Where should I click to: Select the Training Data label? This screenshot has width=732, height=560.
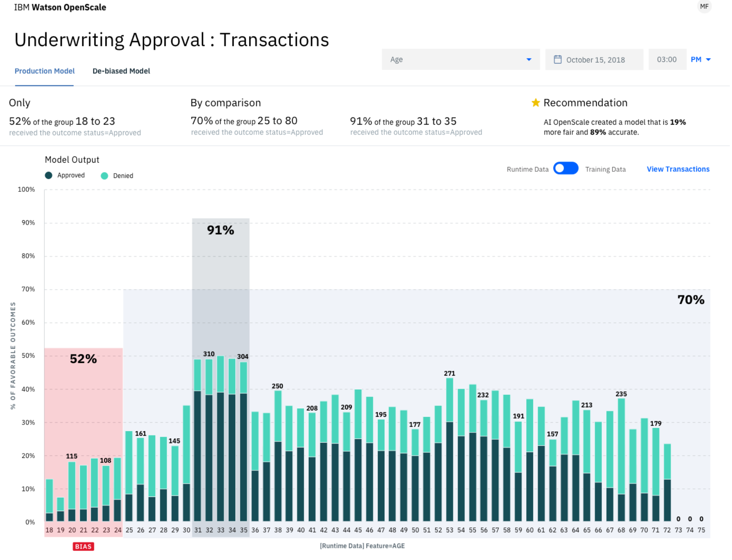605,169
